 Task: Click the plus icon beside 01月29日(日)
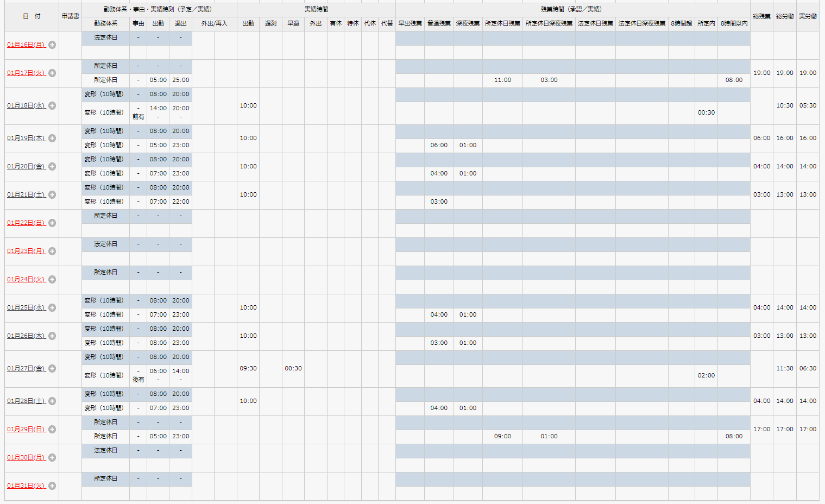[x=52, y=430]
